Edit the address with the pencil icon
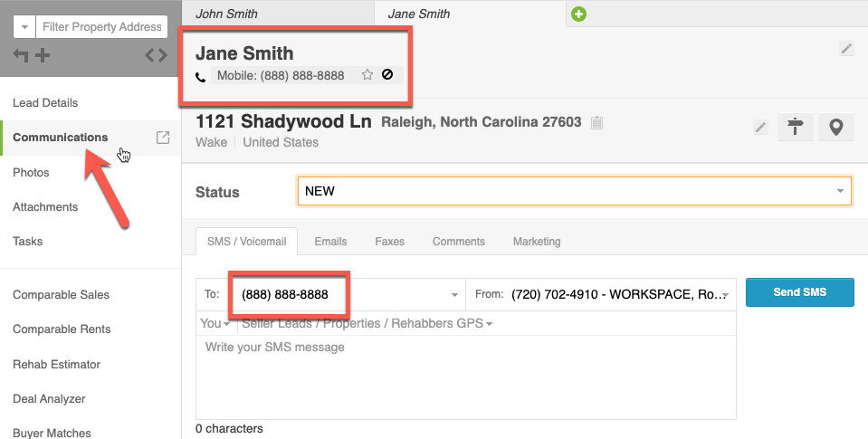 760,128
